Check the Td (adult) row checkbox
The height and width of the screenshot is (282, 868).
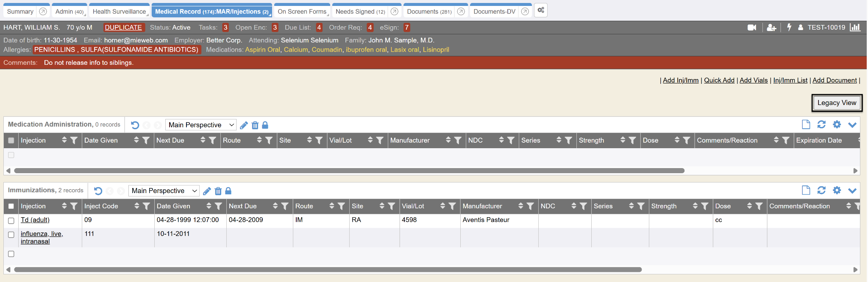(x=11, y=221)
